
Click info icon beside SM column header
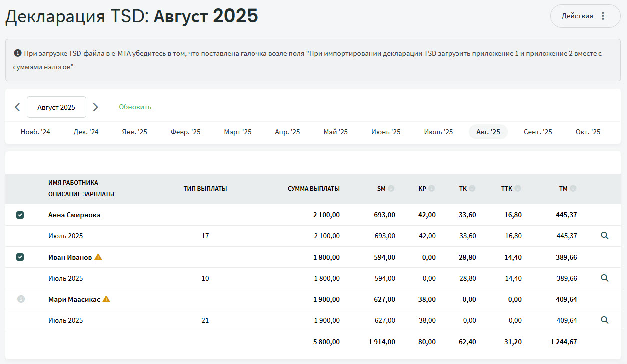pos(391,189)
